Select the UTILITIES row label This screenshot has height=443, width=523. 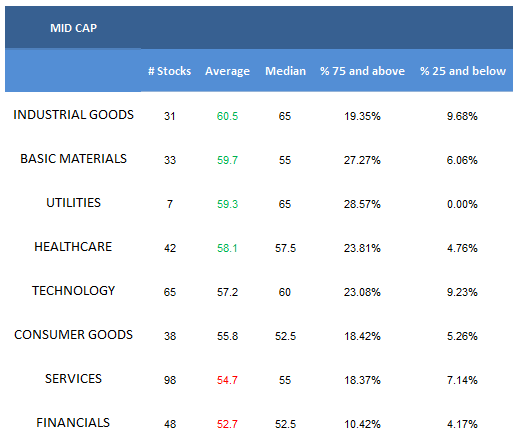point(73,203)
